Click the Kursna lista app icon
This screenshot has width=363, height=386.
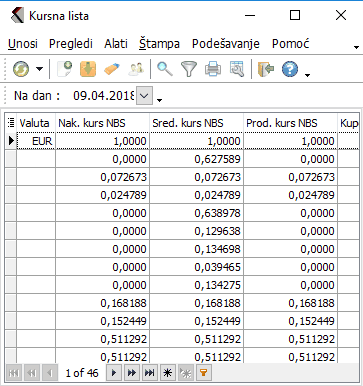(17, 16)
